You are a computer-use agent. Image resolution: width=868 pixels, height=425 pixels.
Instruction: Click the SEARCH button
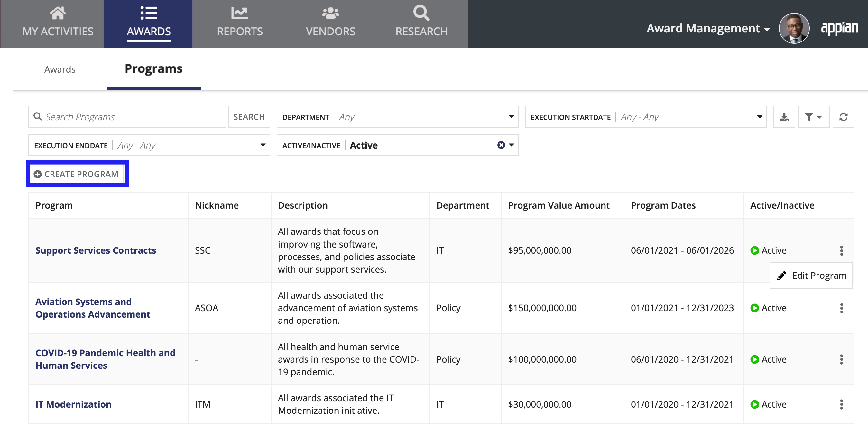pos(249,117)
